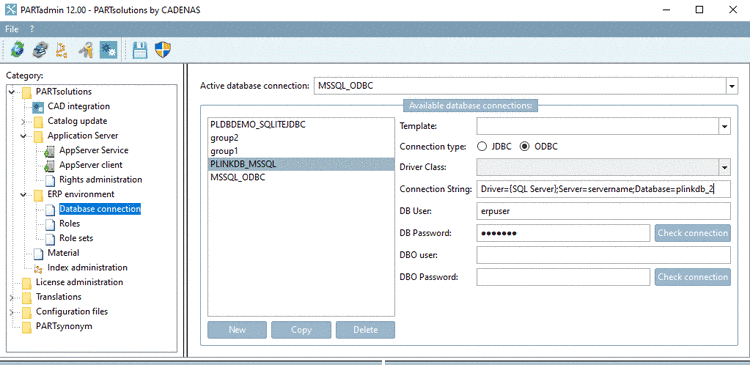This screenshot has height=365, width=750.
Task: Open the ? help menu
Action: click(x=32, y=29)
